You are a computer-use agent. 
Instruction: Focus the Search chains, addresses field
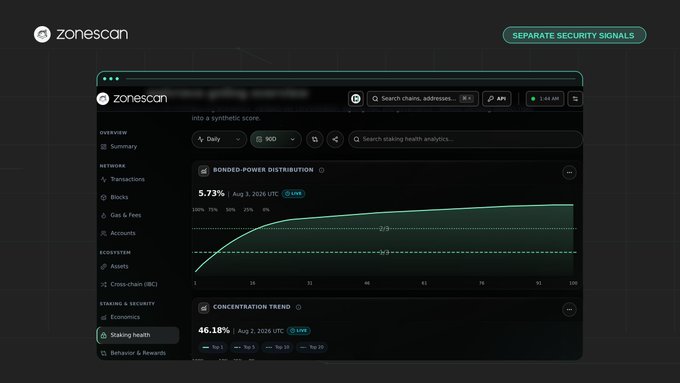click(423, 99)
